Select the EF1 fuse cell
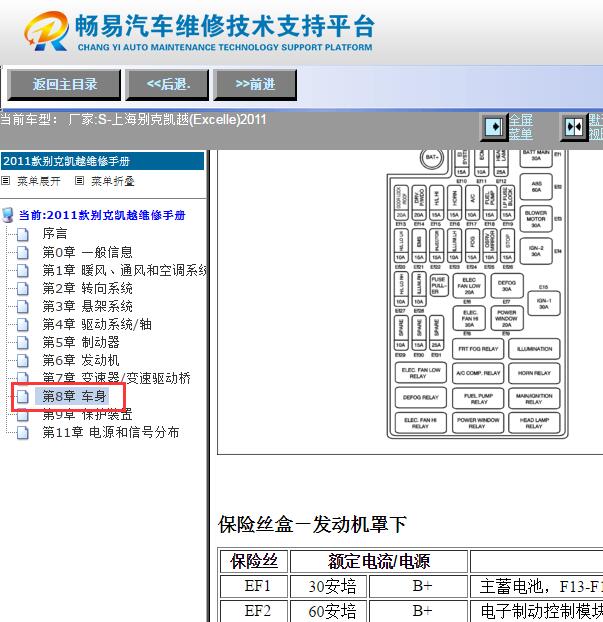The width and height of the screenshot is (603, 622). [x=254, y=586]
